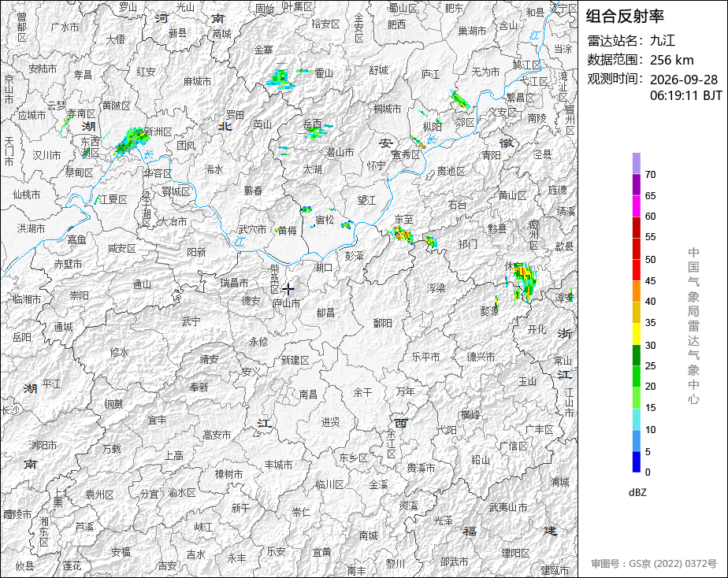Click the 庐山市 label near radar center

(286, 303)
